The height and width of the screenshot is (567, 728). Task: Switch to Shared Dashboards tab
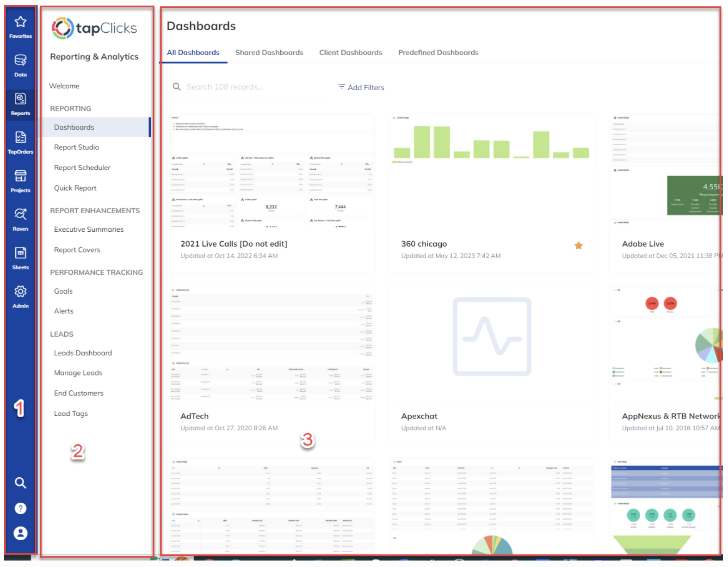pyautogui.click(x=269, y=53)
